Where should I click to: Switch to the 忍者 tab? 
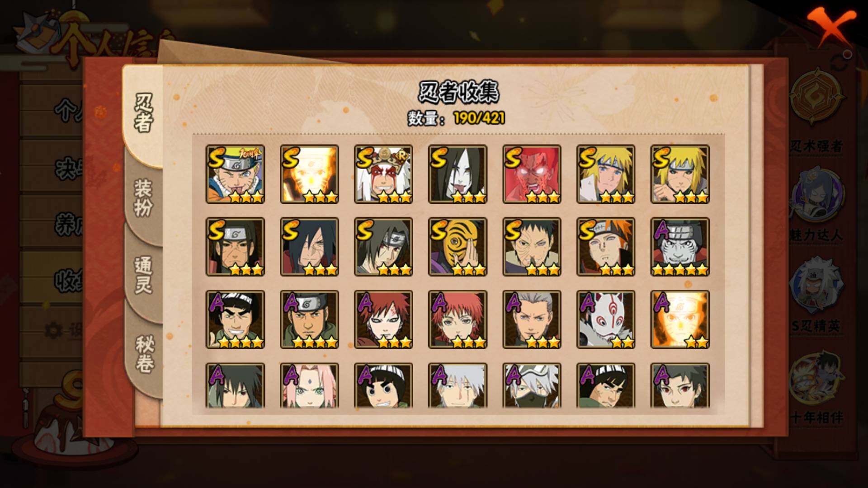click(x=144, y=113)
